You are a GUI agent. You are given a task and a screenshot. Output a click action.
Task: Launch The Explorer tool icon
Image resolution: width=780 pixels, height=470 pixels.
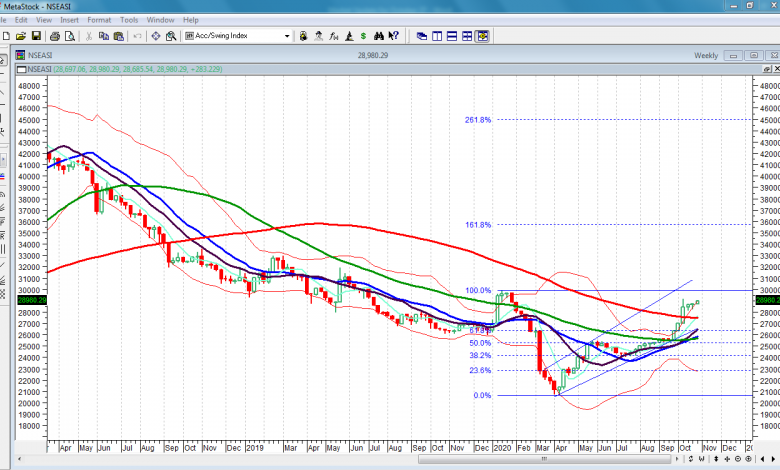(x=303, y=36)
